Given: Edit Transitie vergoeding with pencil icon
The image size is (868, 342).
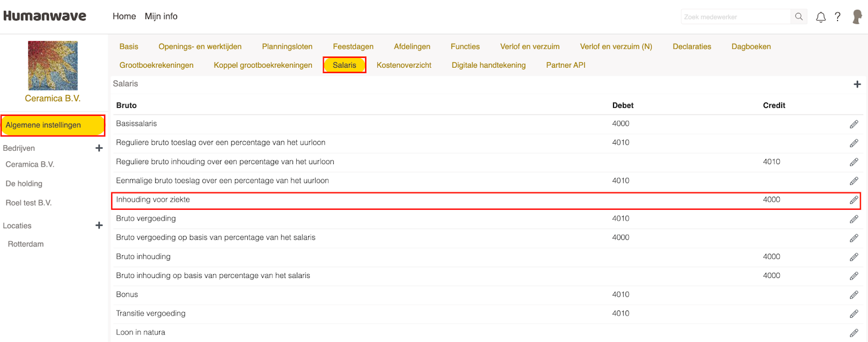Looking at the screenshot, I should point(854,314).
